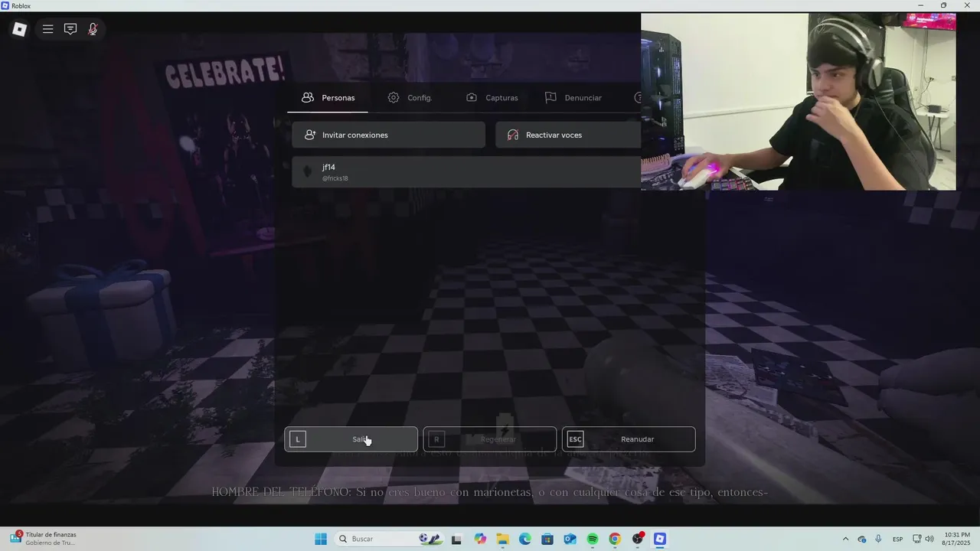Switch to the Personas tab
Screen dimensions: 980x551
328,98
